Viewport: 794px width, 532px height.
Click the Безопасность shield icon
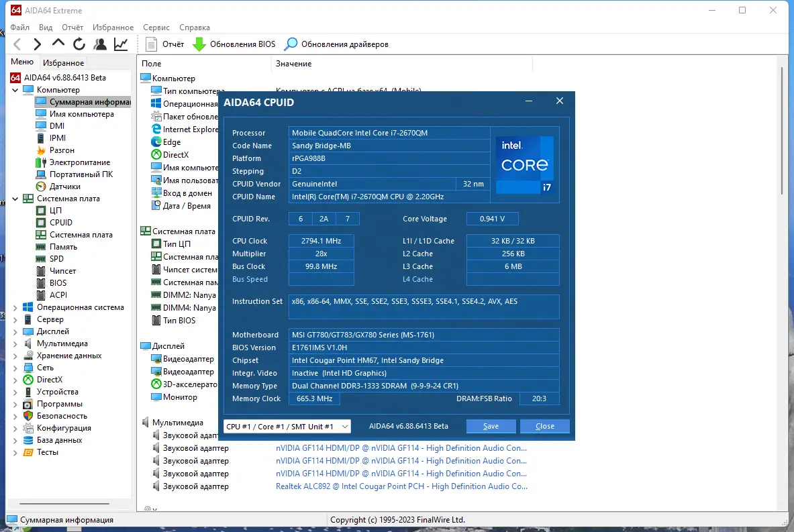pos(28,416)
